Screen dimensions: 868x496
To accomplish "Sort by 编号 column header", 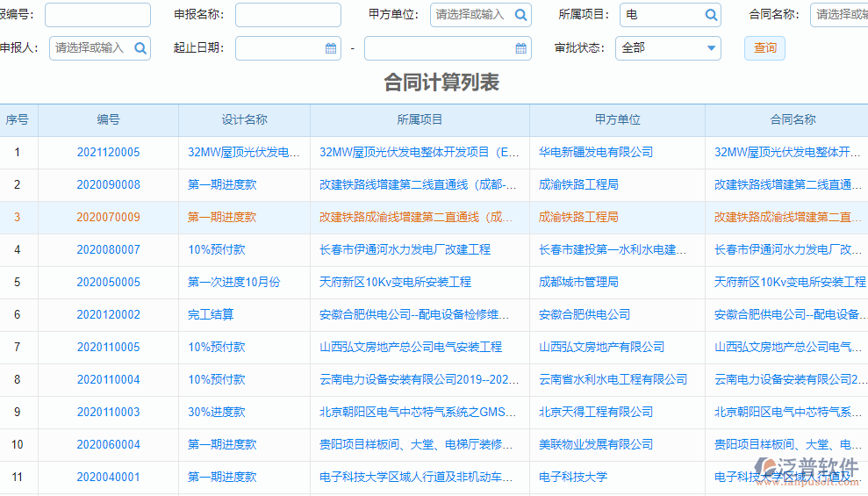I will [x=108, y=120].
